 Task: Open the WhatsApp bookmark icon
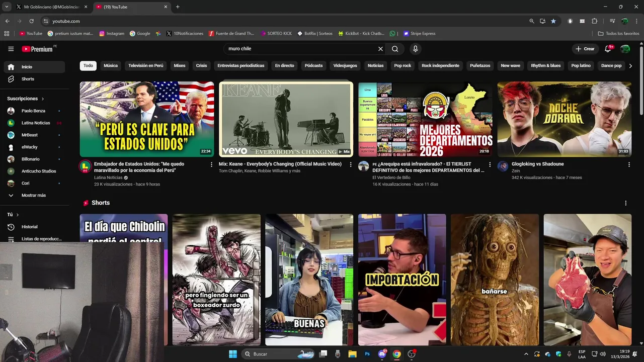(392, 34)
